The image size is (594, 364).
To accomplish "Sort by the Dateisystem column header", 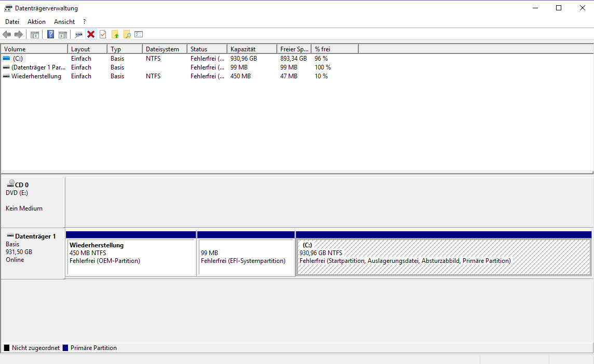I will coord(165,49).
